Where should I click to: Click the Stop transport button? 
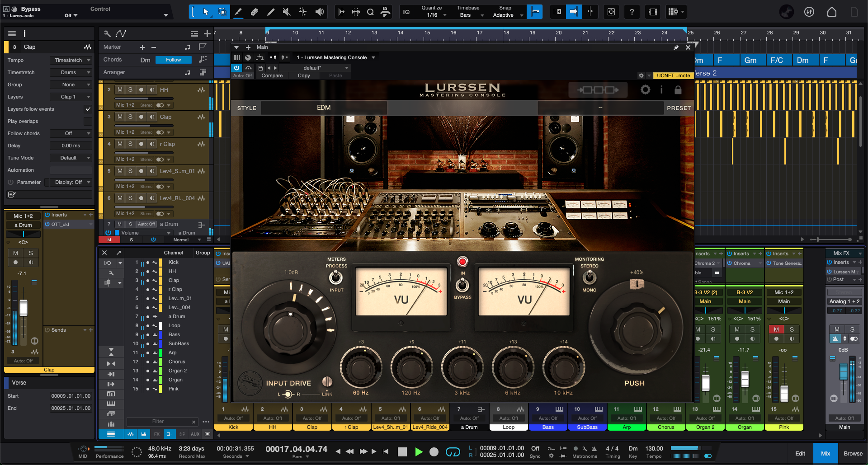402,451
